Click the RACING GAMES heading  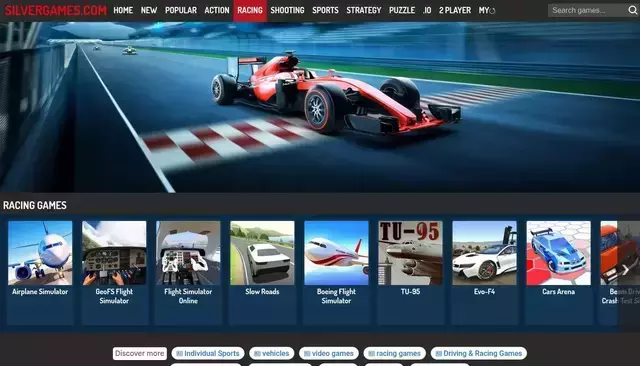(x=35, y=205)
